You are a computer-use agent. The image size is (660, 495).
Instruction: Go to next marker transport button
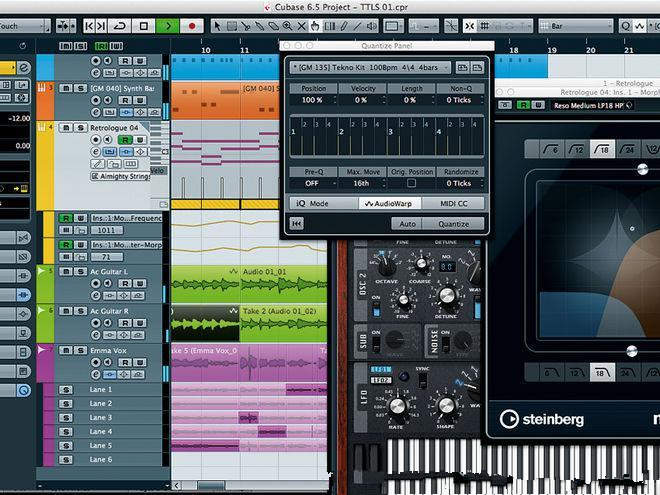[x=101, y=26]
